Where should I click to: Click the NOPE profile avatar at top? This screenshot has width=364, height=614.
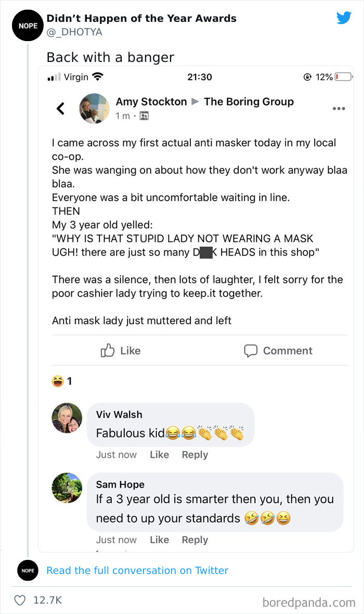point(27,25)
